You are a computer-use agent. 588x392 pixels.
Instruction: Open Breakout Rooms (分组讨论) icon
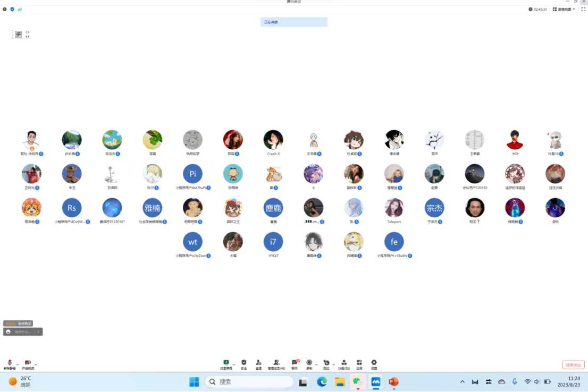[x=344, y=363]
